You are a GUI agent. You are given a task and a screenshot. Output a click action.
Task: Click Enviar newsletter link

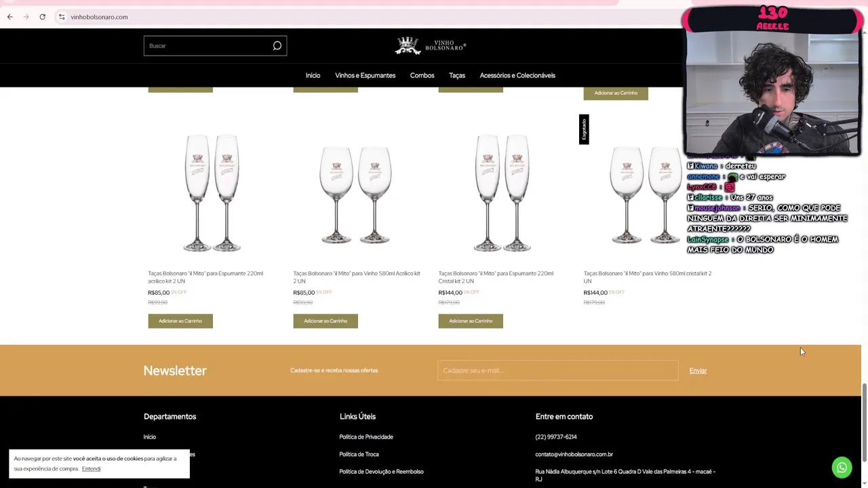(698, 371)
